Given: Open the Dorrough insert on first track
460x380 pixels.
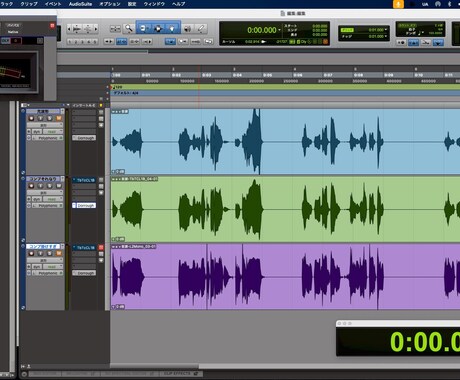Looking at the screenshot, I should [84, 138].
